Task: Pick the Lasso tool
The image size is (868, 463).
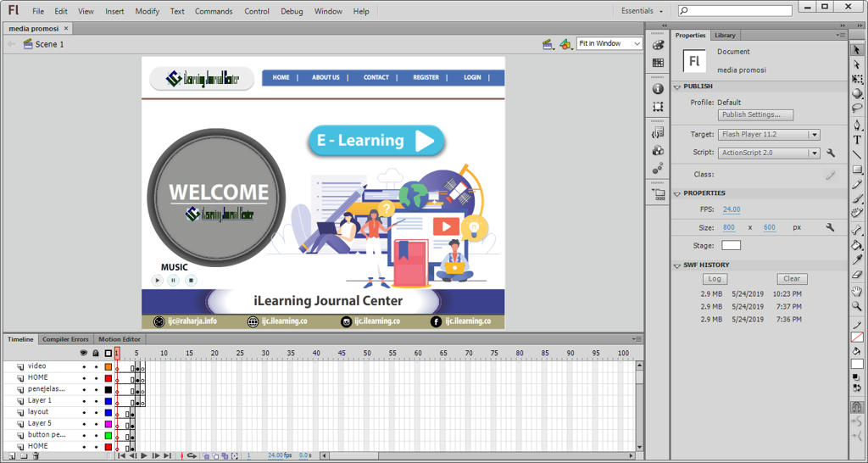Action: click(x=857, y=109)
